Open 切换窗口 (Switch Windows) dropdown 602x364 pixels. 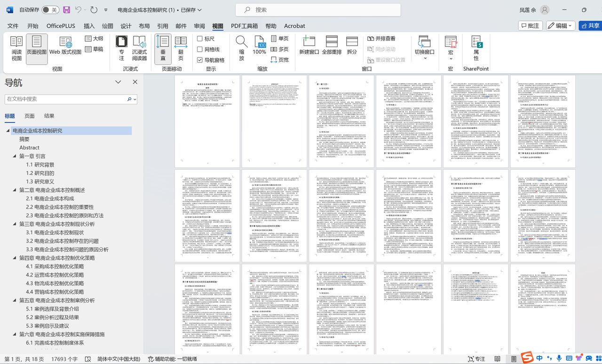tap(425, 48)
